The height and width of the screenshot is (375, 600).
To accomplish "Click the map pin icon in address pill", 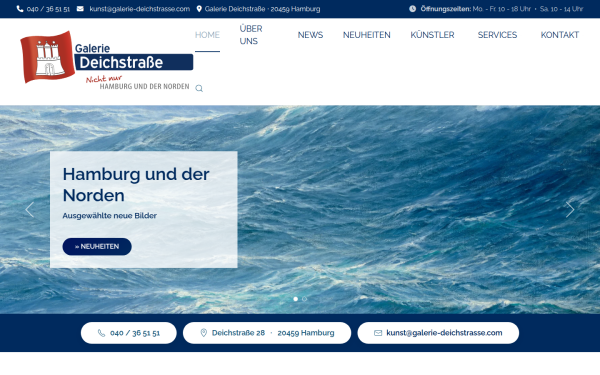I will [x=204, y=333].
